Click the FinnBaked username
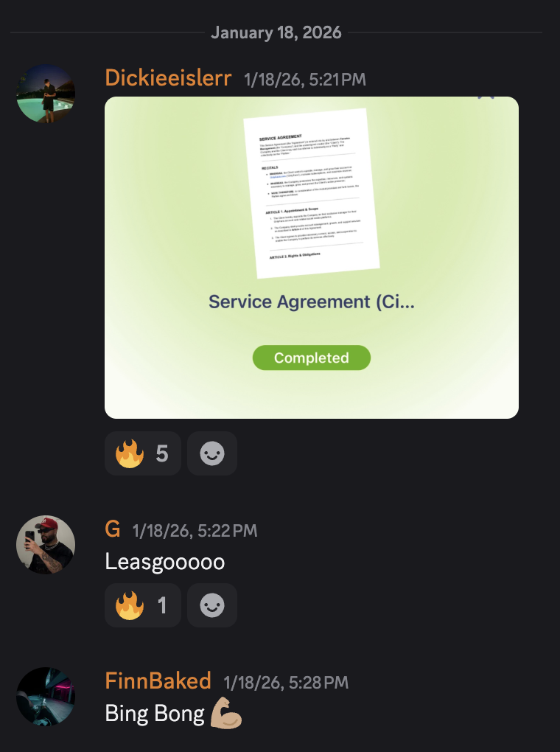Viewport: 560px width, 752px height. (158, 681)
